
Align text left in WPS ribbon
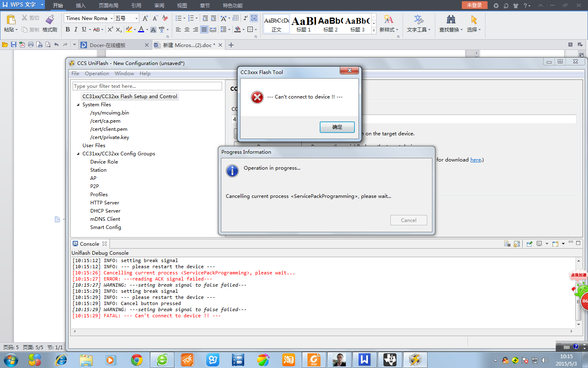[x=178, y=29]
